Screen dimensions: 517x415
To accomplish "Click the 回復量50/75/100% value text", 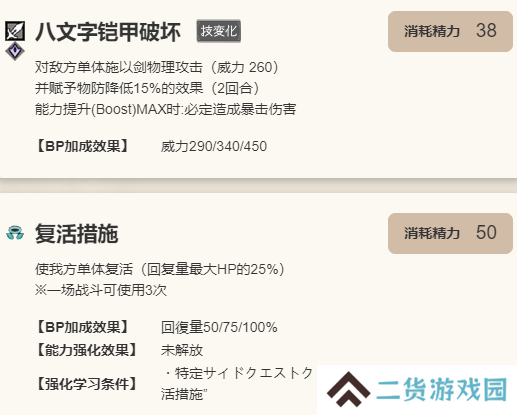I will tap(219, 327).
